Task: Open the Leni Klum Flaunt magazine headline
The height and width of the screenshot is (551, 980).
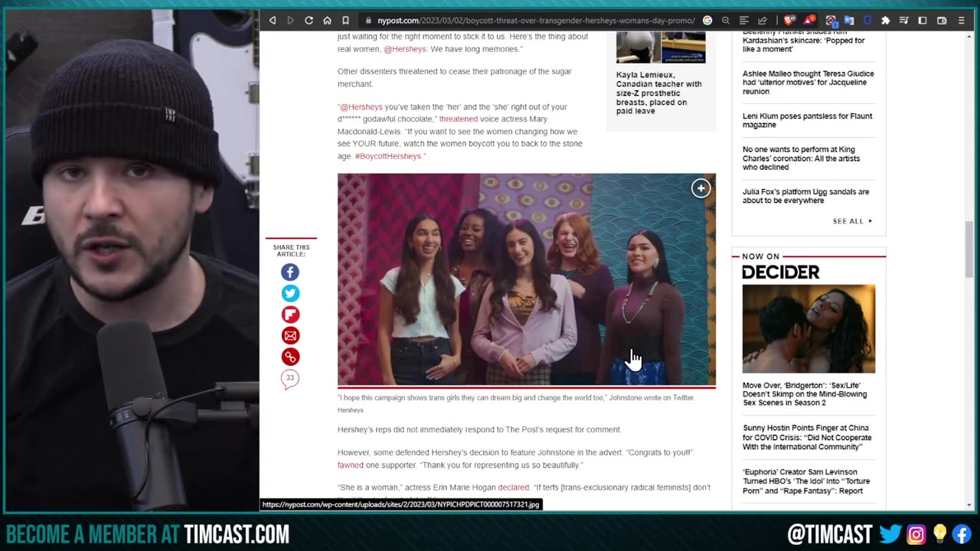Action: (x=807, y=120)
